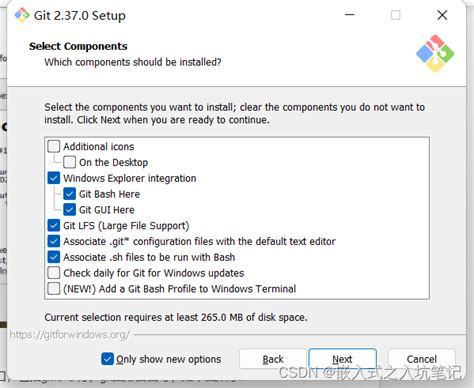Image resolution: width=474 pixels, height=388 pixels.
Task: Continue setup with the Next button
Action: [x=342, y=359]
